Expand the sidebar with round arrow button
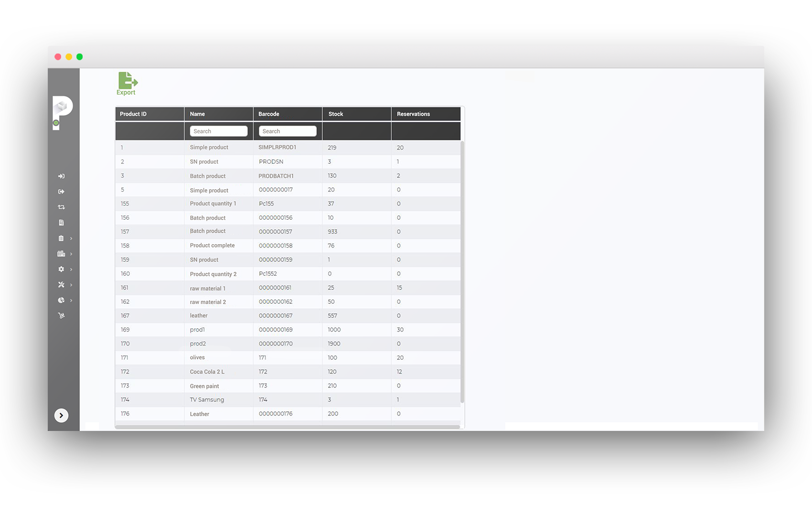Viewport: 812px width, 505px height. coord(61,416)
